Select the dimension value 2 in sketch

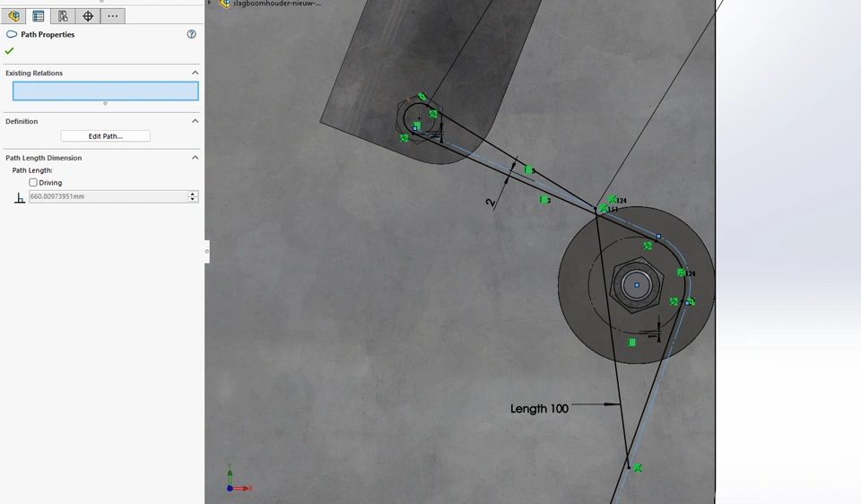tap(491, 203)
